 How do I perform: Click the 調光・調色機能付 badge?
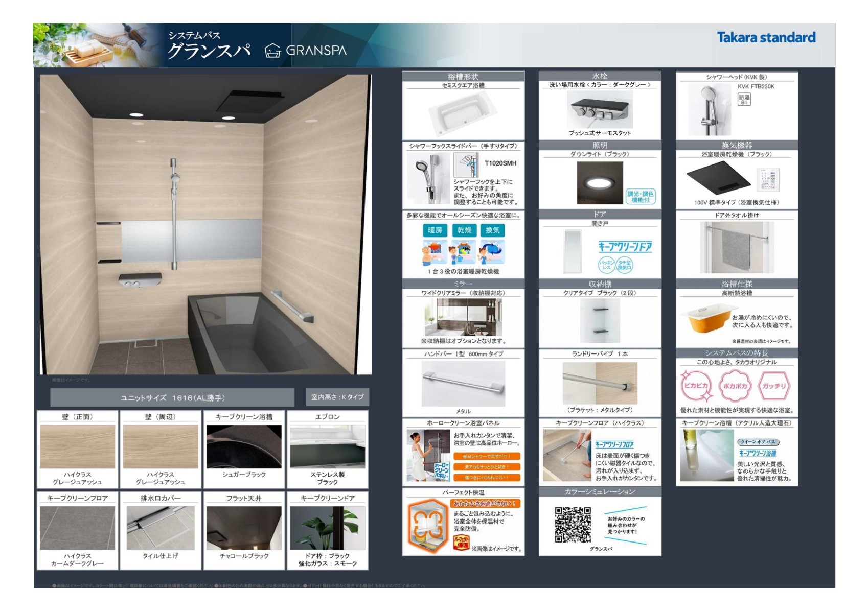(641, 197)
